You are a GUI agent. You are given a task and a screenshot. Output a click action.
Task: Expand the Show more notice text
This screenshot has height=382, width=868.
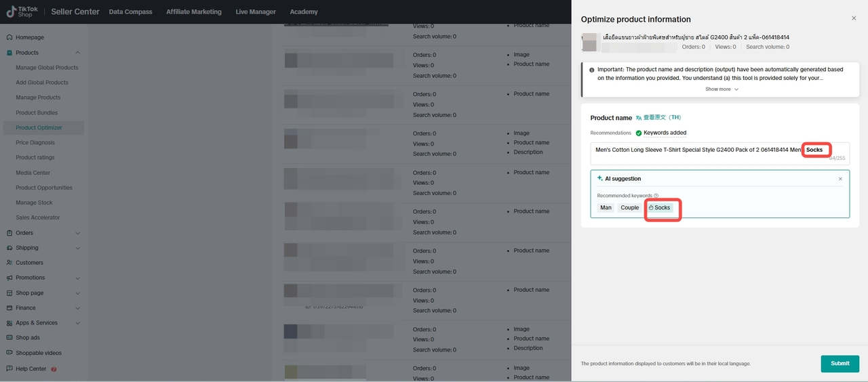(722, 89)
